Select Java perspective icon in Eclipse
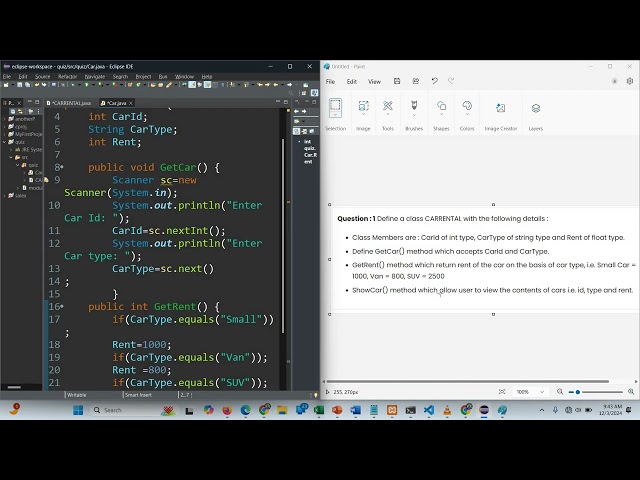This screenshot has height=480, width=640. [x=314, y=93]
